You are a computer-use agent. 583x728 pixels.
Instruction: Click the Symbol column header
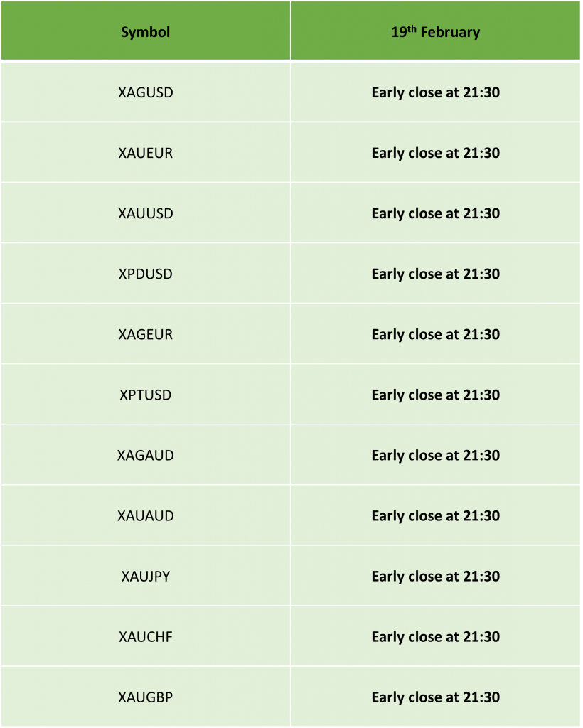[x=145, y=31]
